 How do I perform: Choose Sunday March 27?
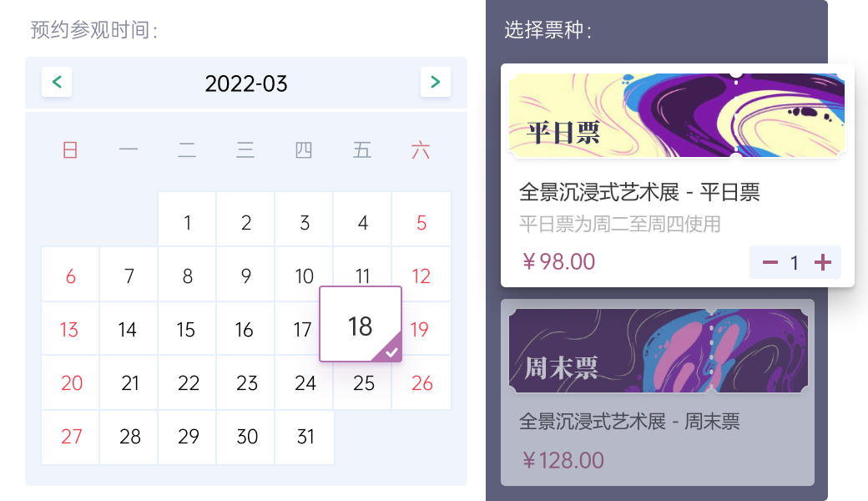click(72, 437)
